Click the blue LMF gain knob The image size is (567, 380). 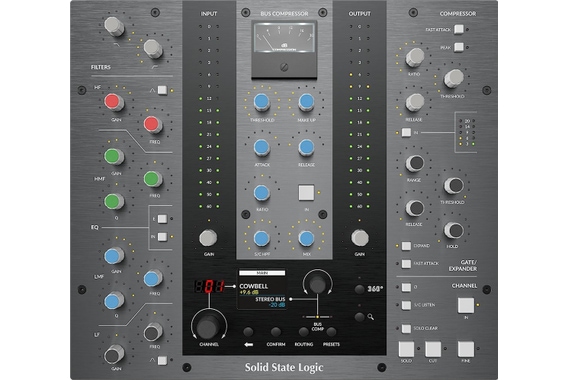[114, 256]
